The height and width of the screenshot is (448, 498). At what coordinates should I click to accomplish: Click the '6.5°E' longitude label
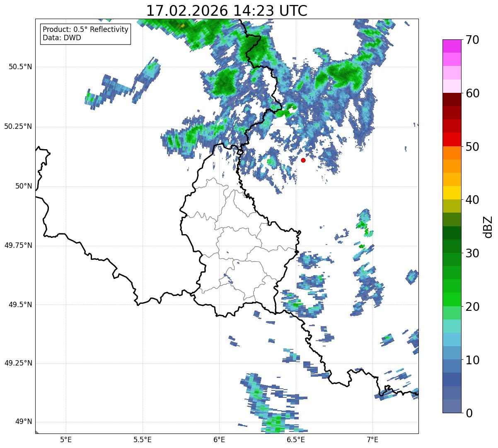[296, 439]
